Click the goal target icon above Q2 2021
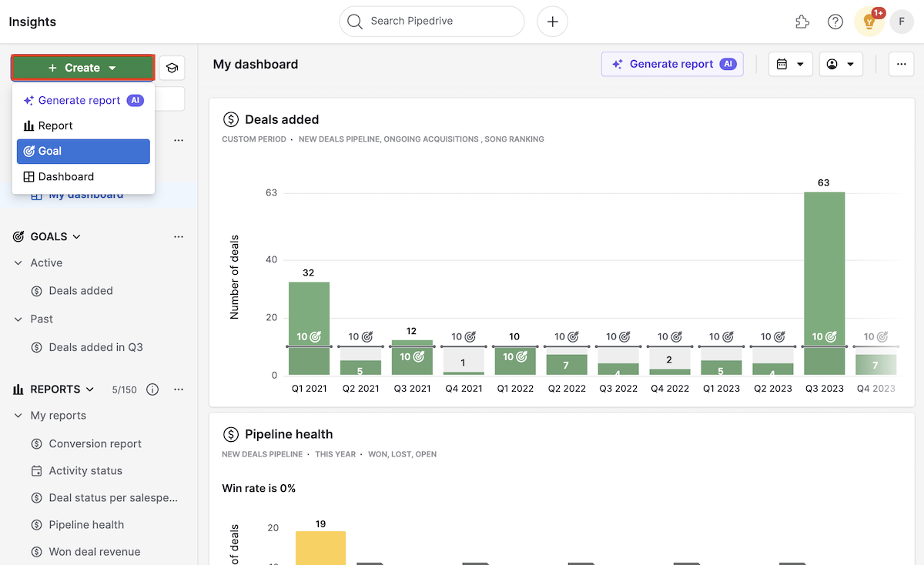The height and width of the screenshot is (565, 924). coord(367,336)
